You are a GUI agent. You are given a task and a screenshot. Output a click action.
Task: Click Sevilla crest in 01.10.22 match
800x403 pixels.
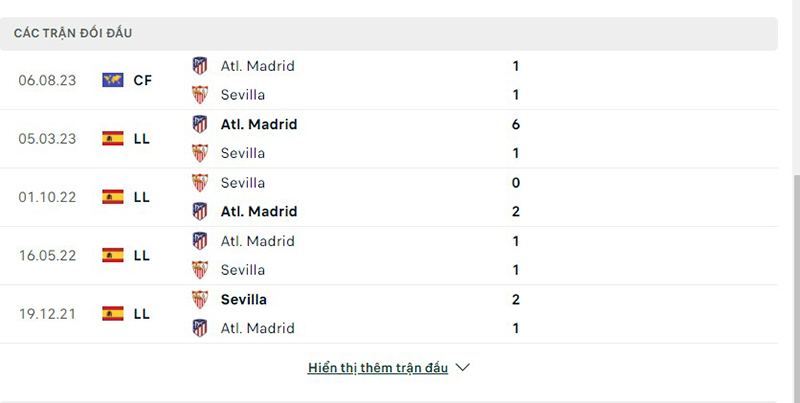click(x=200, y=182)
